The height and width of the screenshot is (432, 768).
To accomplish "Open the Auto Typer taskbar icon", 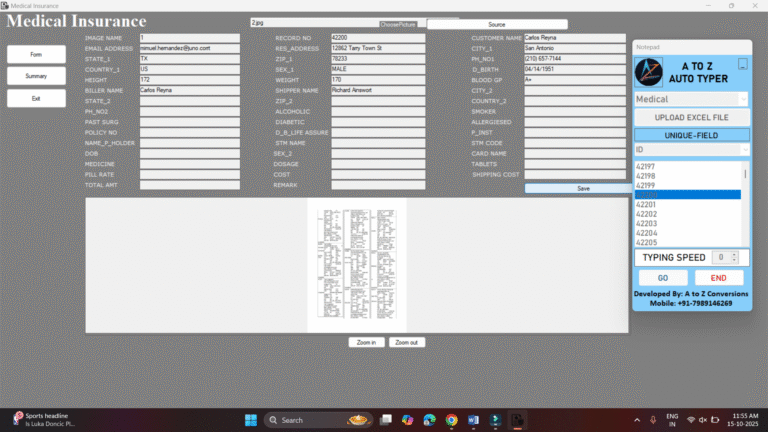I will [495, 420].
